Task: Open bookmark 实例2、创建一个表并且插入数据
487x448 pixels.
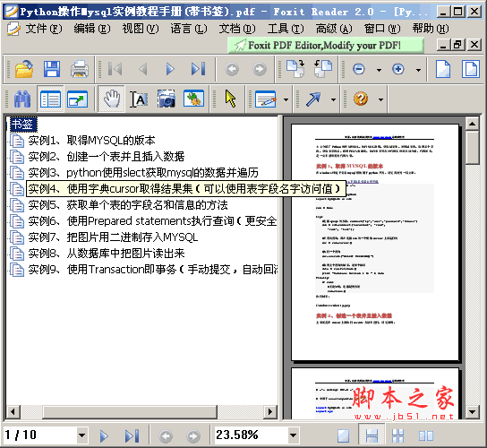Action: tap(107, 157)
